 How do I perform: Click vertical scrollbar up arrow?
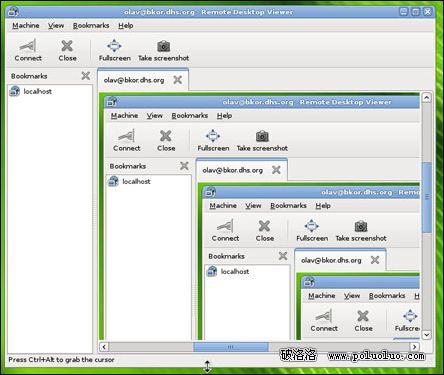pyautogui.click(x=427, y=97)
